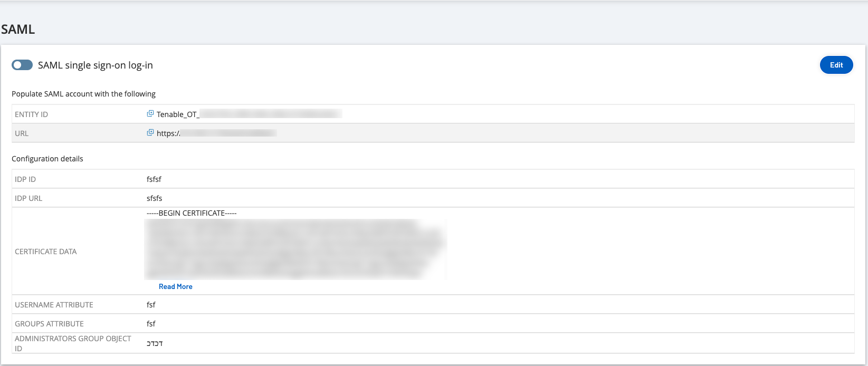Image resolution: width=868 pixels, height=366 pixels.
Task: Select the SAML single sign-on log-in label
Action: pyautogui.click(x=96, y=65)
